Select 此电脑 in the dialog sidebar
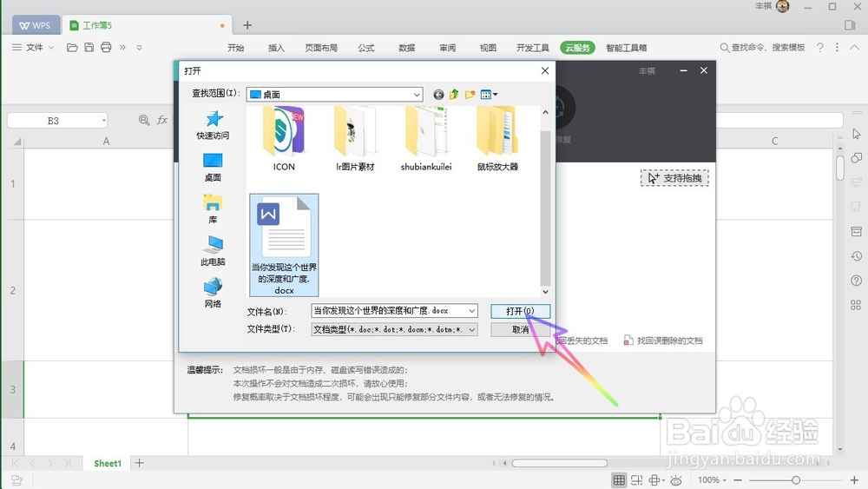 point(214,251)
